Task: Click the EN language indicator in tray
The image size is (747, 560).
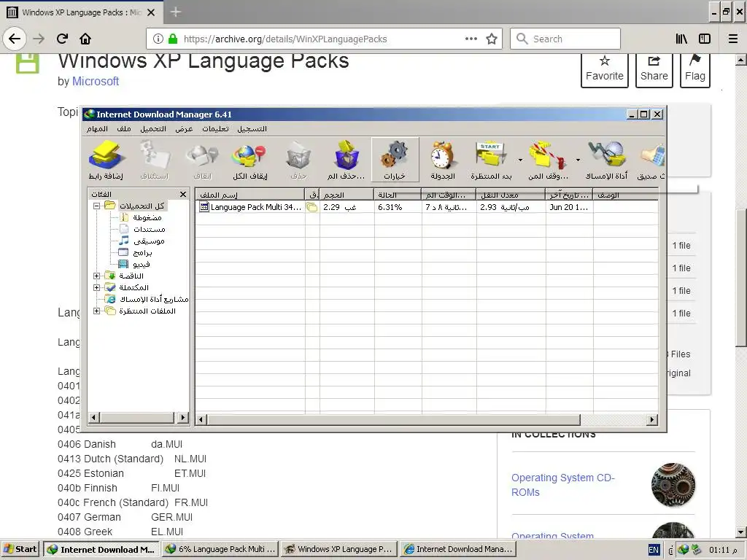Action: coord(654,550)
